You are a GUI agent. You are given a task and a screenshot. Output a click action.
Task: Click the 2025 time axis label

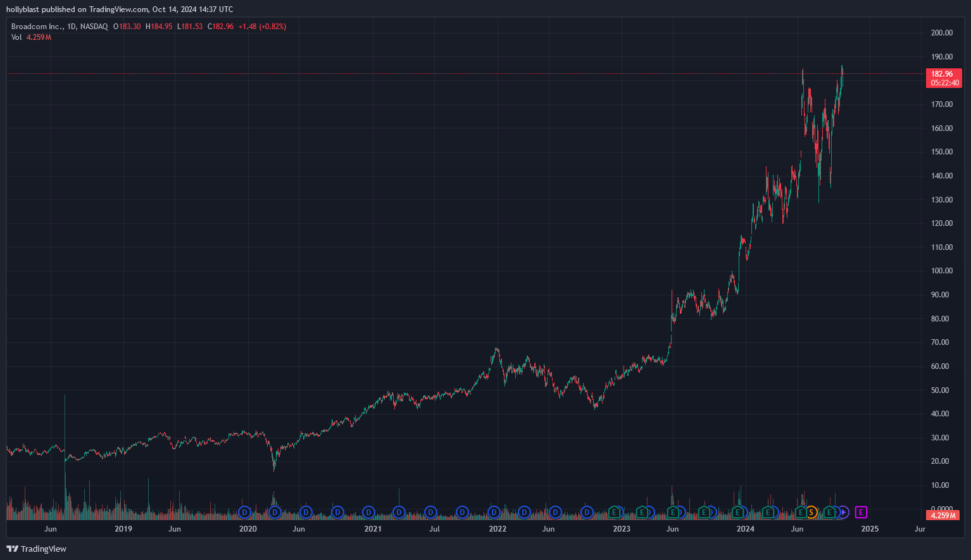tap(870, 529)
